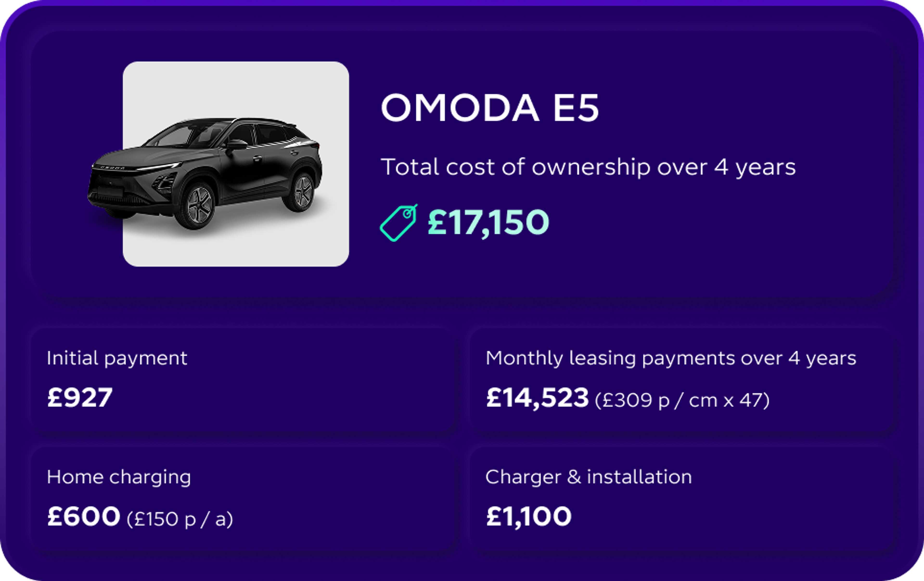Click the green price tag icon
924x581 pixels.
(399, 223)
